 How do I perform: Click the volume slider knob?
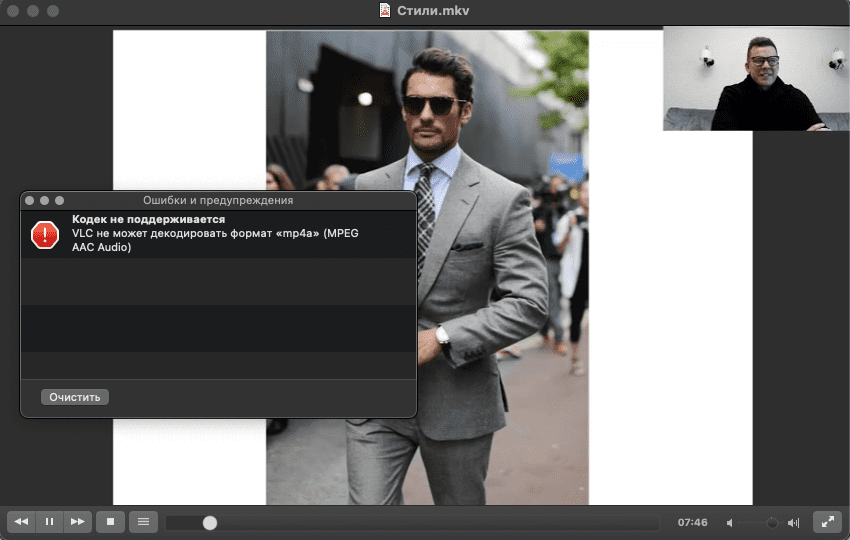click(x=772, y=522)
